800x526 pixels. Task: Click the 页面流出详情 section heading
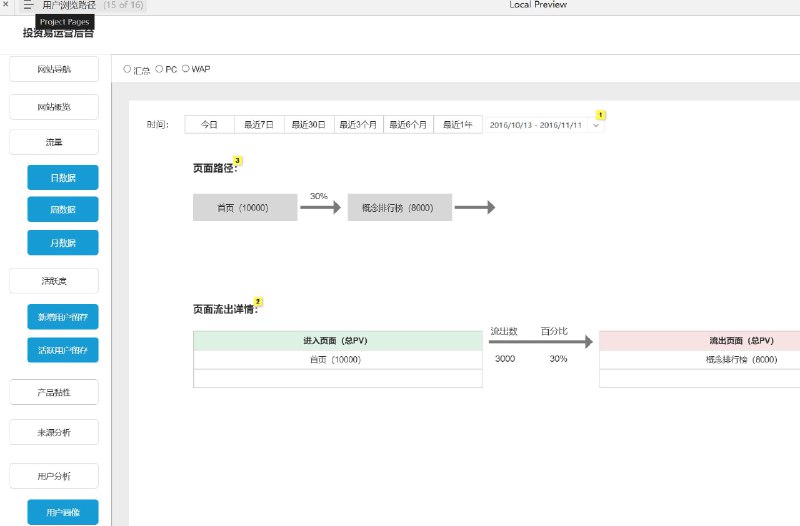225,309
